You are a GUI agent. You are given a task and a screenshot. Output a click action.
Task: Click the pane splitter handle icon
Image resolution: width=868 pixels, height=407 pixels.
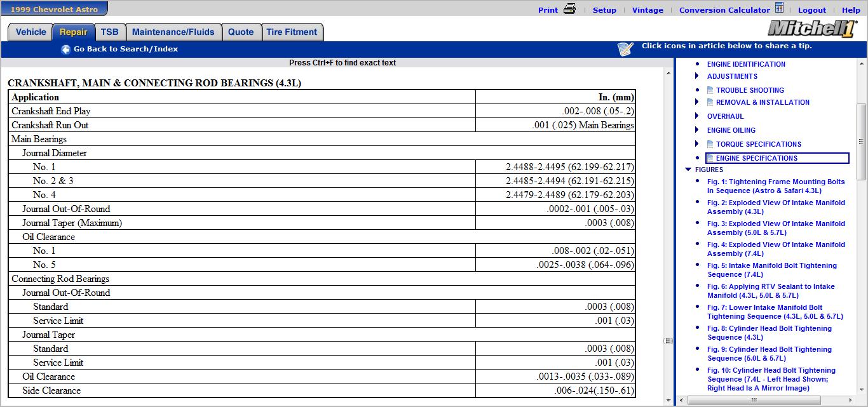click(668, 341)
